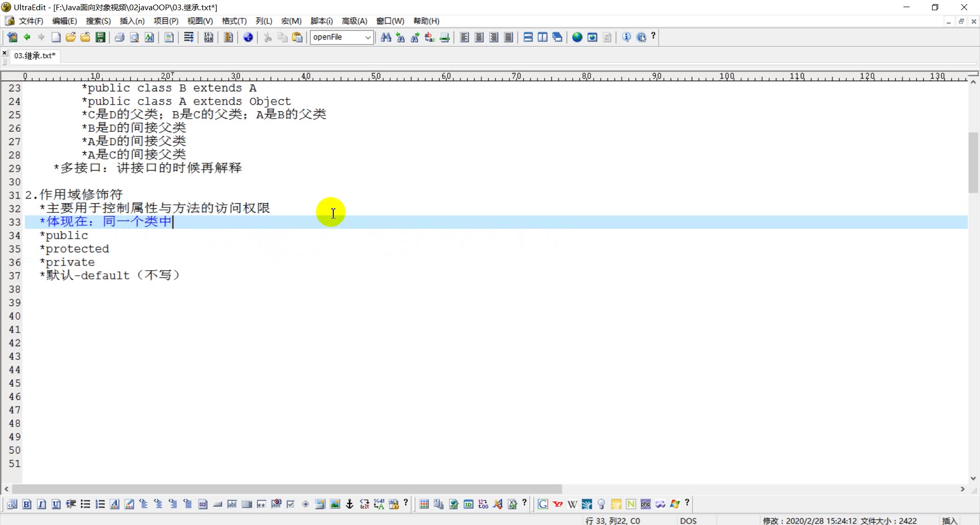Open the 高级(A) menu
Viewport: 980px width, 525px height.
click(x=355, y=21)
